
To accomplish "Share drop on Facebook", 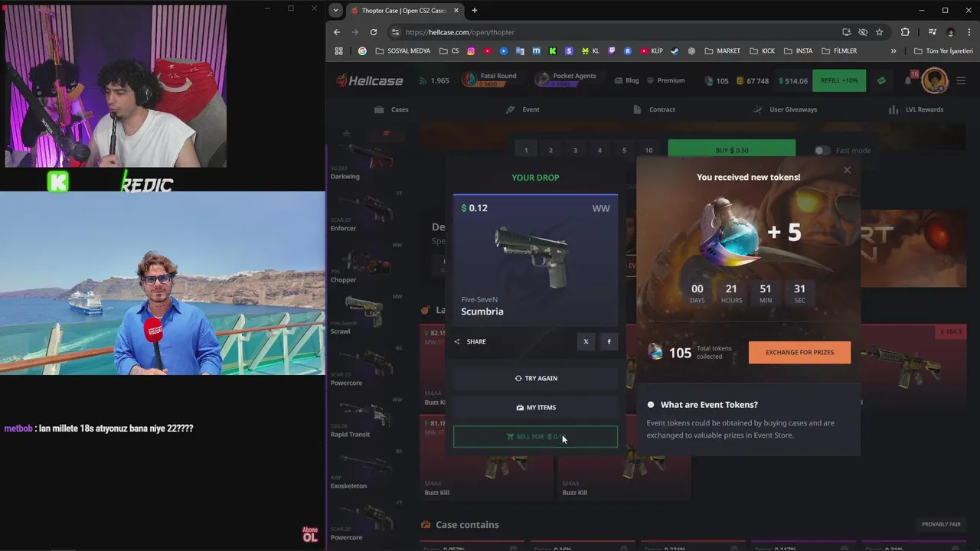I will pos(609,341).
